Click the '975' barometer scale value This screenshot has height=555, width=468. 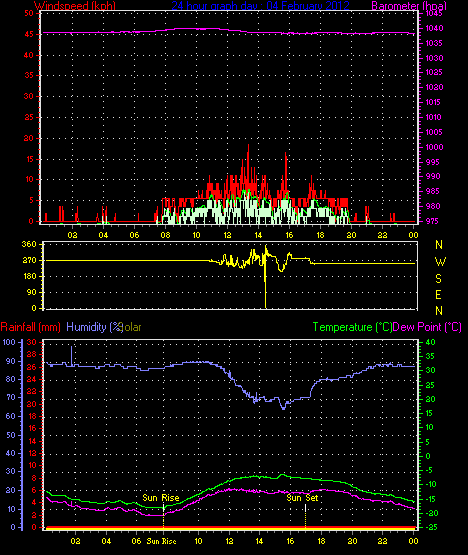432,221
